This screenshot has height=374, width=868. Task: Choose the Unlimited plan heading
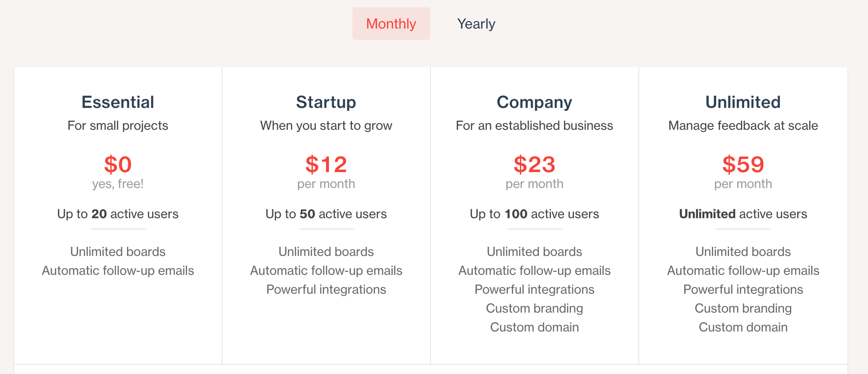click(x=743, y=102)
